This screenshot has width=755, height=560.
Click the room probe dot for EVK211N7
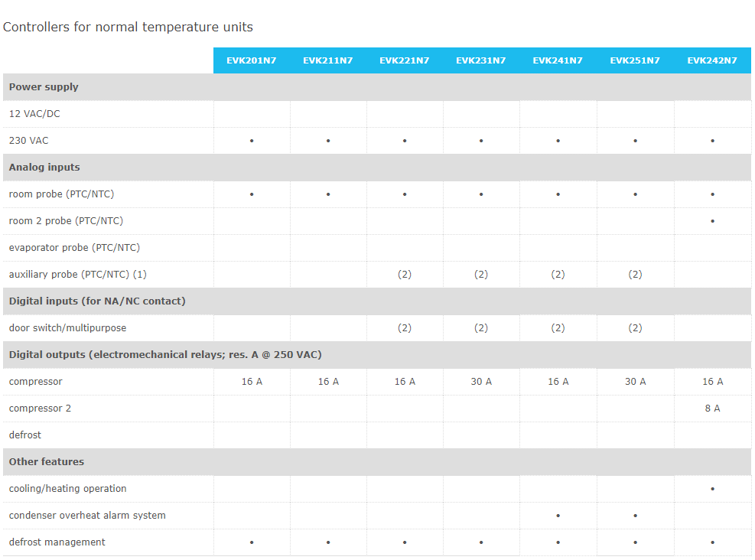(328, 194)
